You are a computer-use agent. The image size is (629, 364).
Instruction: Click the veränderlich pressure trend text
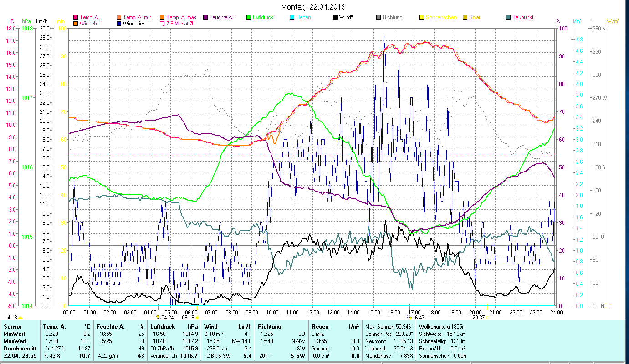[164, 356]
